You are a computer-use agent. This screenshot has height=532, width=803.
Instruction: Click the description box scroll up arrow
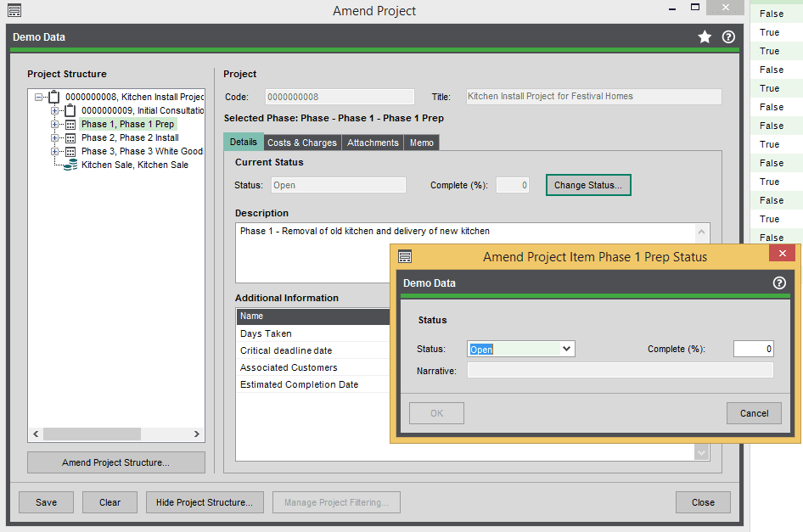click(x=702, y=232)
